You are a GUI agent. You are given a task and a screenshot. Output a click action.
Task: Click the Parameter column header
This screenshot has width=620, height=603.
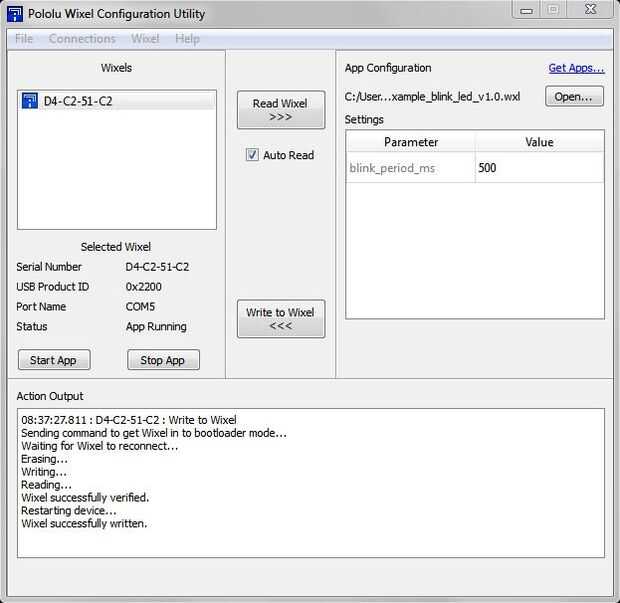(410, 142)
